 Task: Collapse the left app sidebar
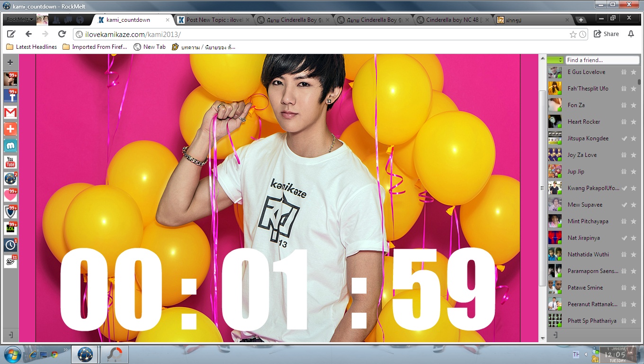(x=10, y=335)
